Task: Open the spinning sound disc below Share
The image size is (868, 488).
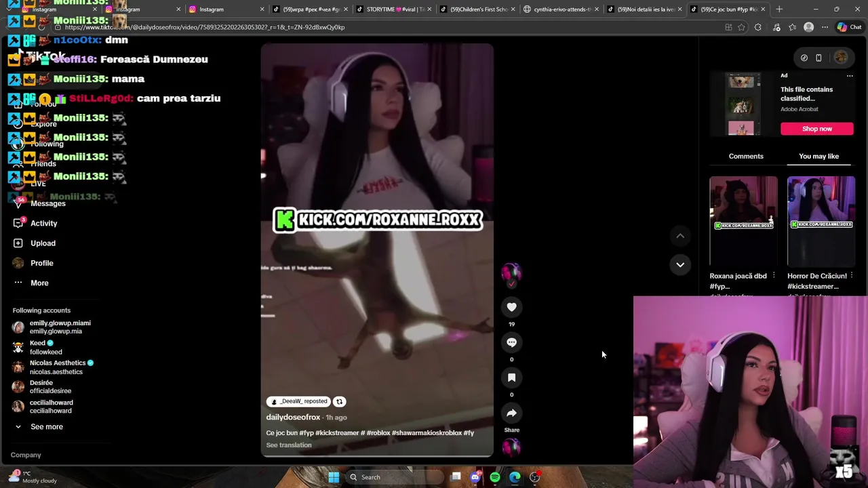Action: click(511, 447)
